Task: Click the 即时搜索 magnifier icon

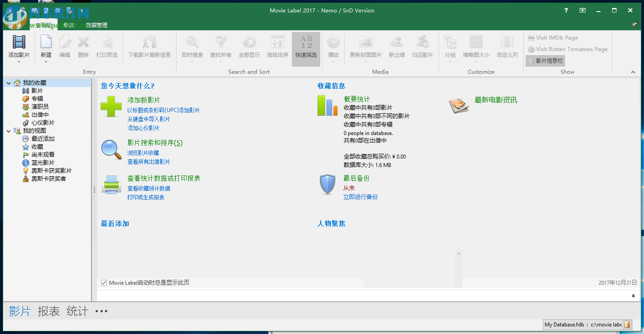Action: tap(192, 42)
